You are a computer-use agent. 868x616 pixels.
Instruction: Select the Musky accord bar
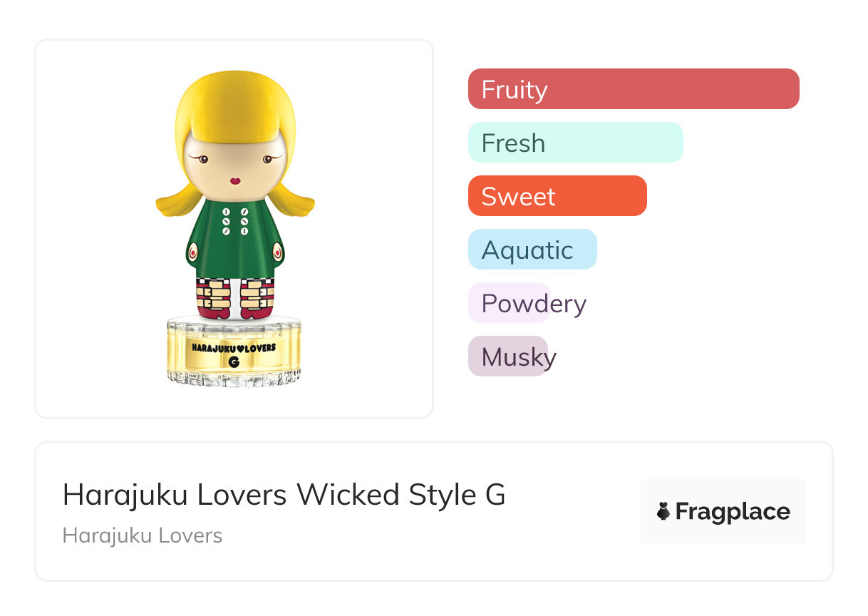[x=507, y=356]
